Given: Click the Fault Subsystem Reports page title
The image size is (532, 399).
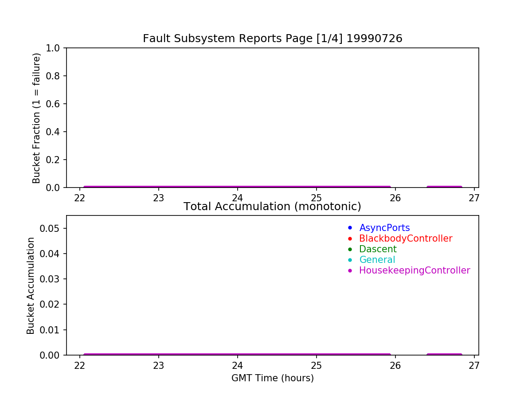Looking at the screenshot, I should [x=272, y=39].
